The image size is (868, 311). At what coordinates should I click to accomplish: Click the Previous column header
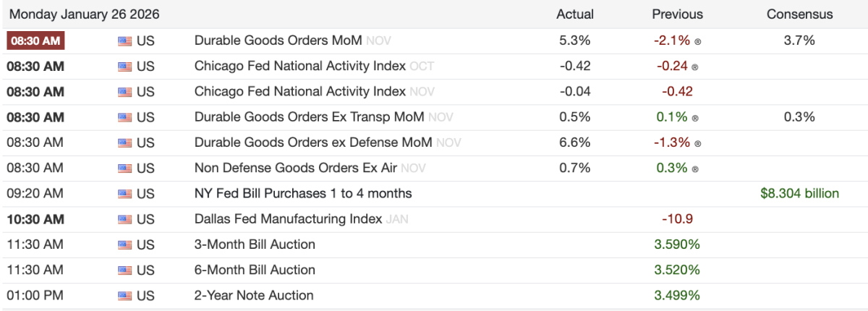coord(677,14)
